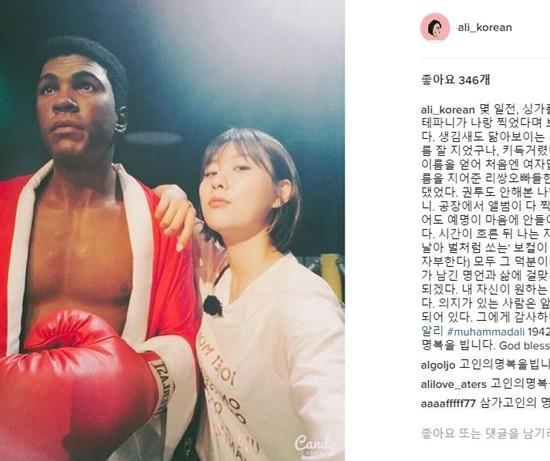Open commenter alilove_aters' profile
The width and height of the screenshot is (550, 461).
(x=454, y=384)
